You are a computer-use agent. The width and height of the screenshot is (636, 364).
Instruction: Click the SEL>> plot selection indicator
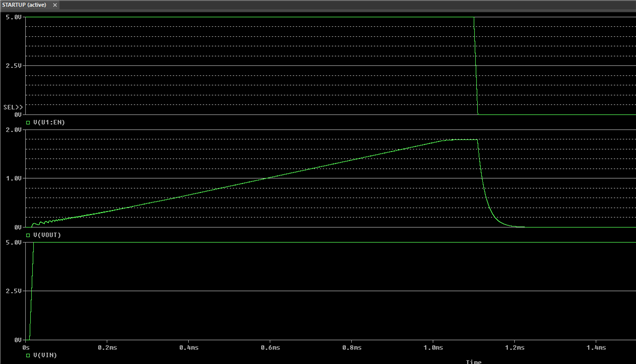pyautogui.click(x=13, y=107)
